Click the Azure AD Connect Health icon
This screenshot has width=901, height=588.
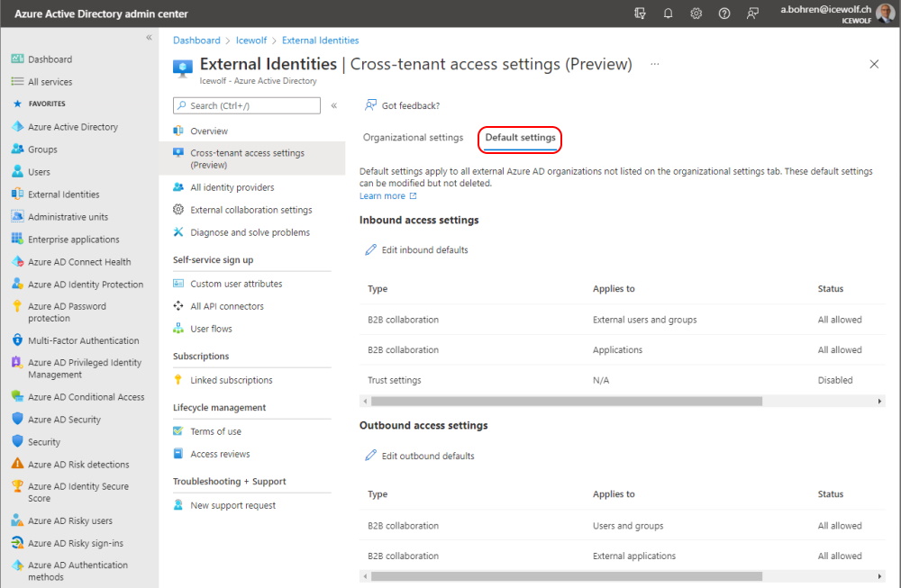point(18,261)
